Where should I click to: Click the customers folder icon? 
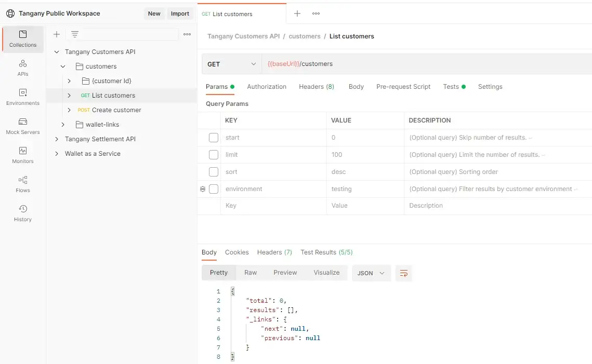(80, 66)
